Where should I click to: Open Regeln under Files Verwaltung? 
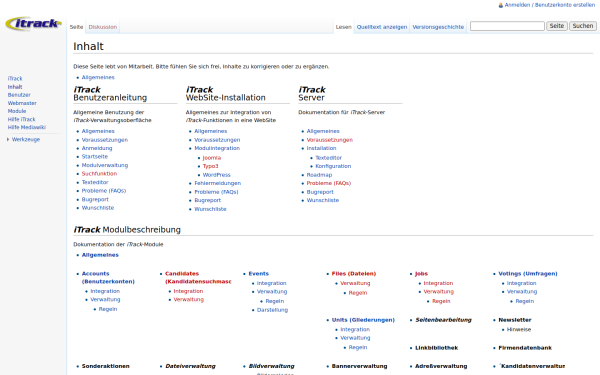pos(357,293)
